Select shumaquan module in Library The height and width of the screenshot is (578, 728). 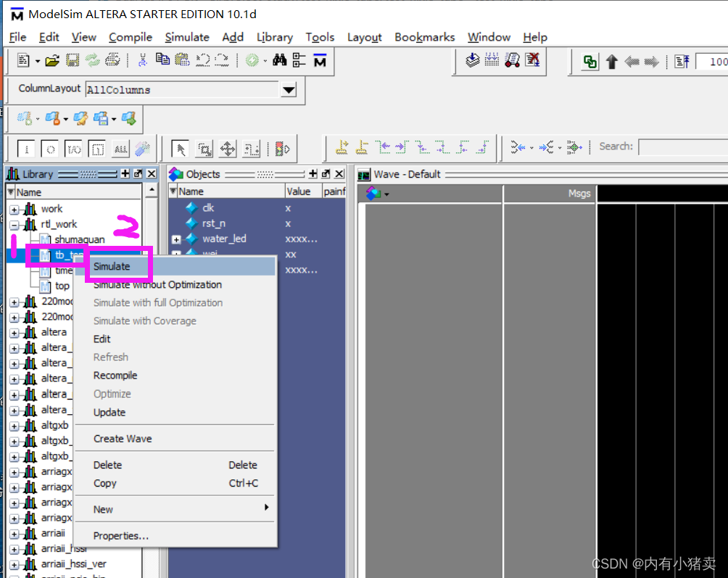coord(79,239)
